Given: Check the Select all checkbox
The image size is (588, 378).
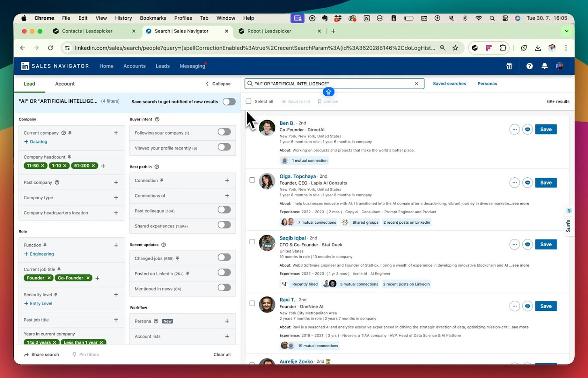Looking at the screenshot, I should (248, 101).
